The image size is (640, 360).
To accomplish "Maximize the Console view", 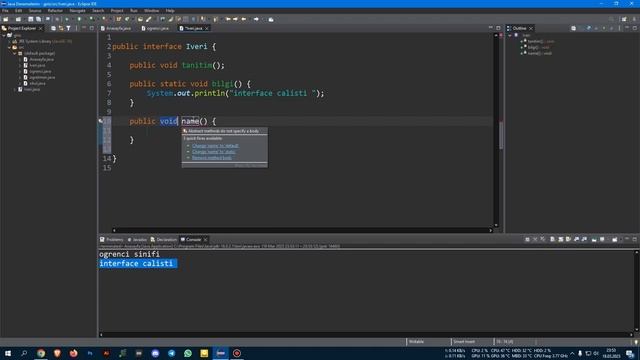I will tap(634, 239).
